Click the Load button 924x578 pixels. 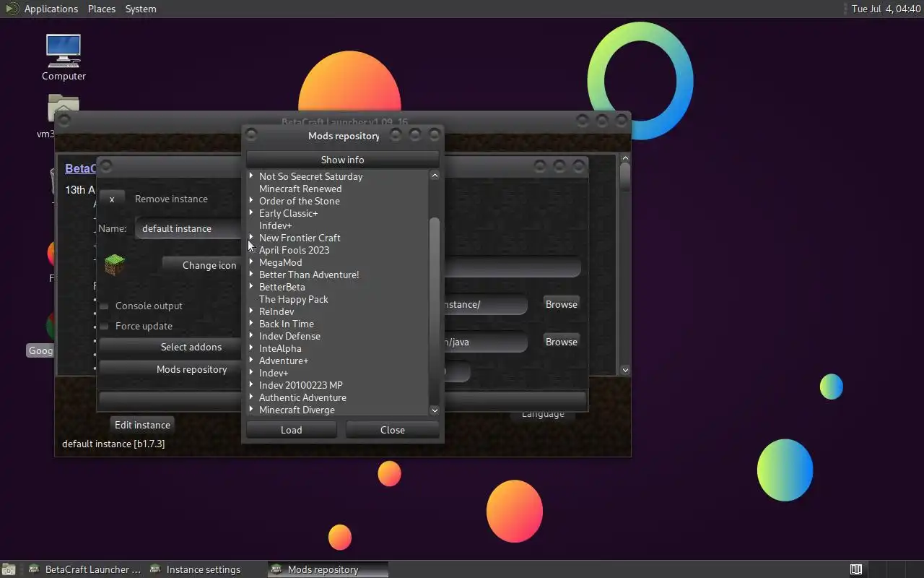click(x=292, y=430)
